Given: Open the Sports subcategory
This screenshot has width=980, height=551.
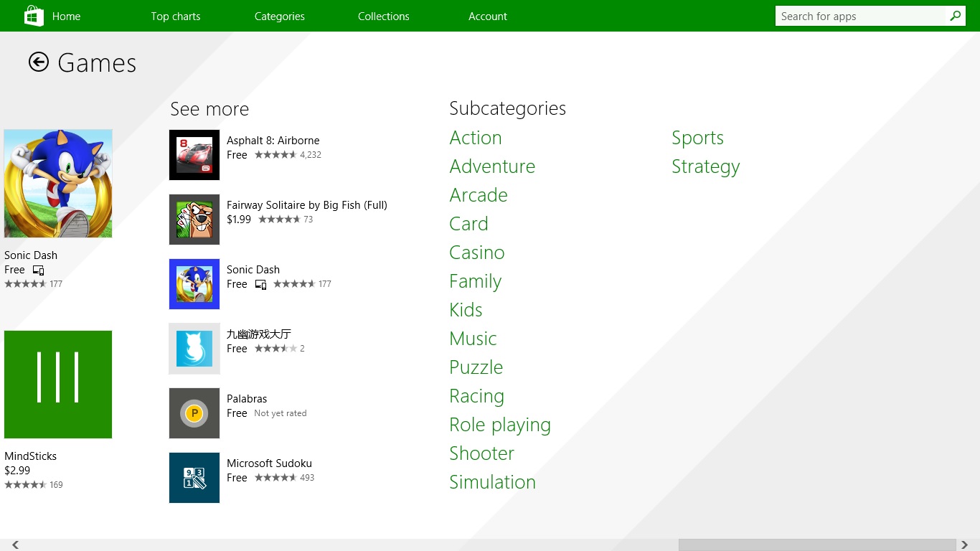Looking at the screenshot, I should [x=697, y=138].
